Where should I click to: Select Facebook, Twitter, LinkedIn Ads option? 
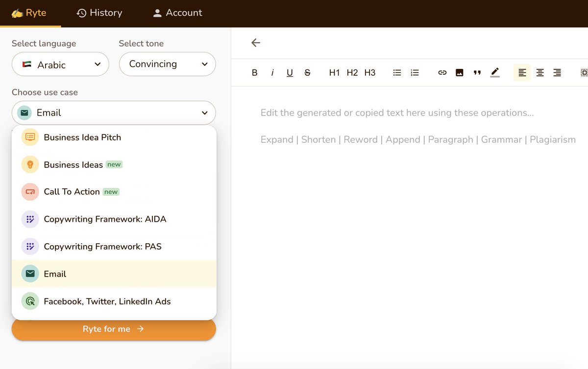(x=114, y=301)
